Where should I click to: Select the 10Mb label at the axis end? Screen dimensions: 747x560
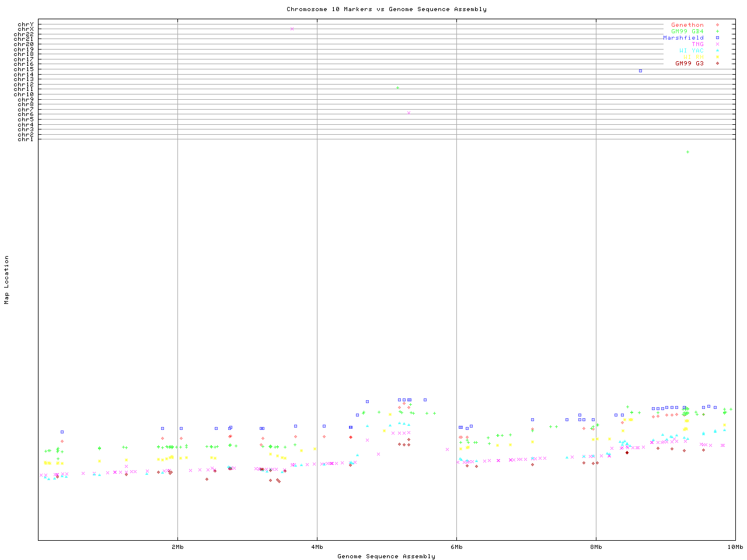point(735,547)
